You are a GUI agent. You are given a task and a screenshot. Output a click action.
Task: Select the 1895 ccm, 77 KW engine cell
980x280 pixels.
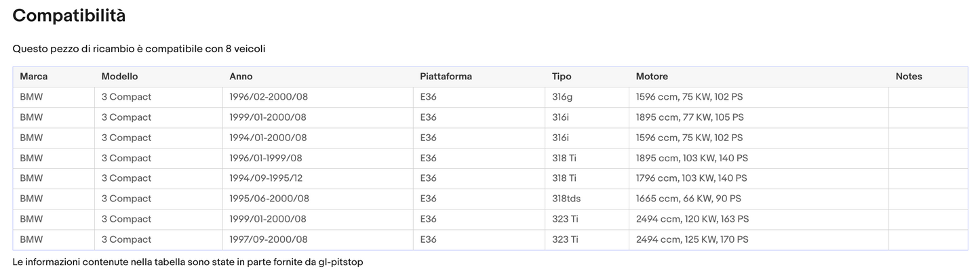point(690,117)
